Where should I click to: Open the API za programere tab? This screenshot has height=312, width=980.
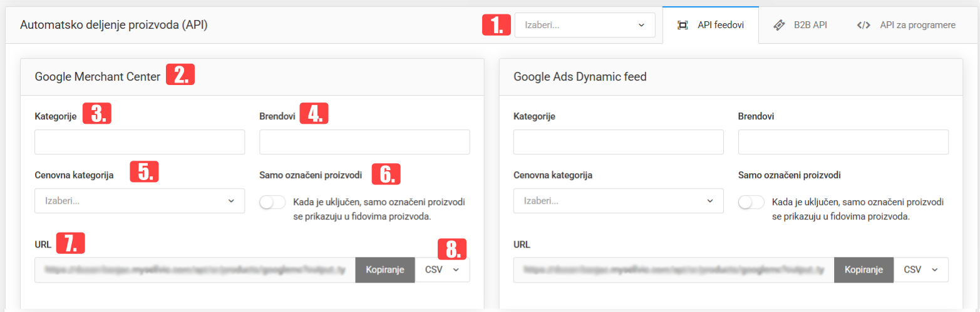[906, 25]
